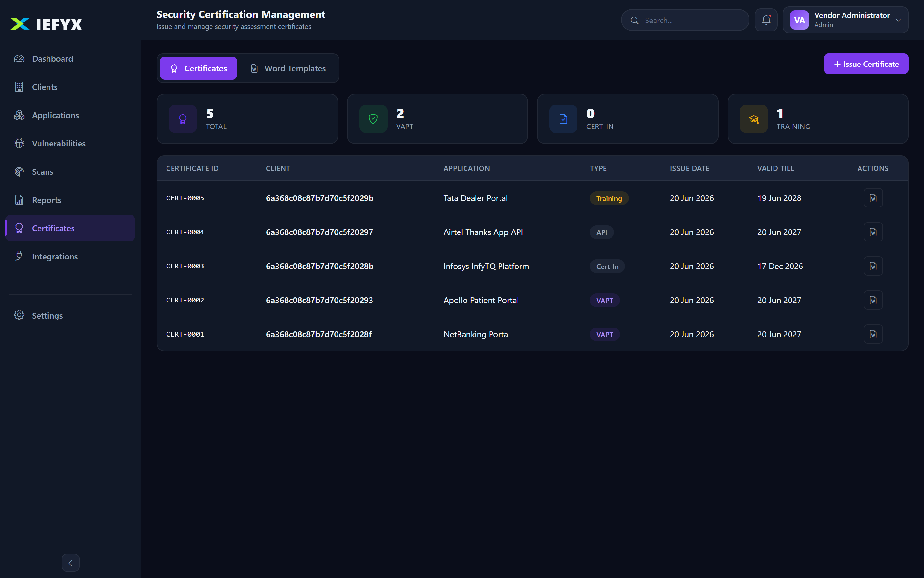Download Word document for CERT-0001
This screenshot has height=578, width=924.
(x=873, y=334)
